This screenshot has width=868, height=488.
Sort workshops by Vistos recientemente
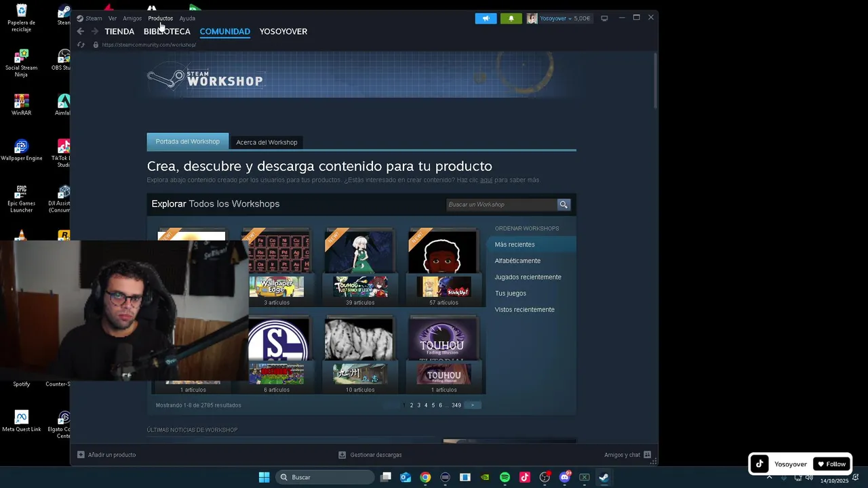click(525, 310)
